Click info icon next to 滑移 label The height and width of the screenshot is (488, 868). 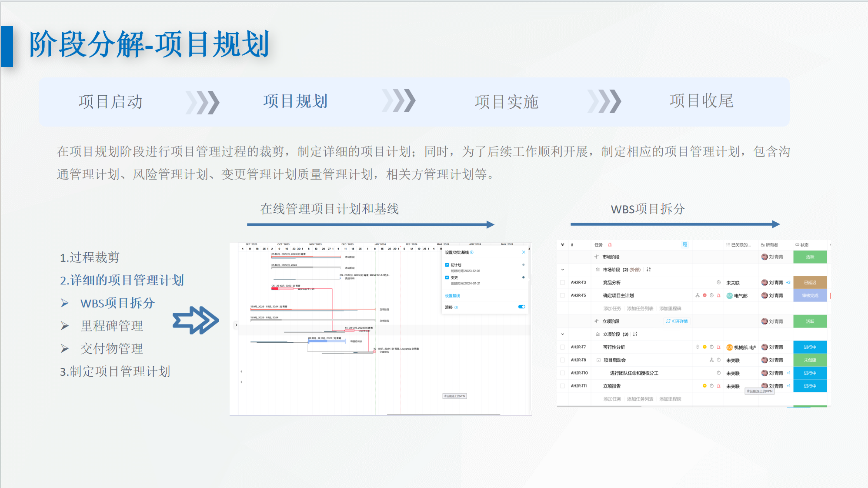pyautogui.click(x=456, y=308)
